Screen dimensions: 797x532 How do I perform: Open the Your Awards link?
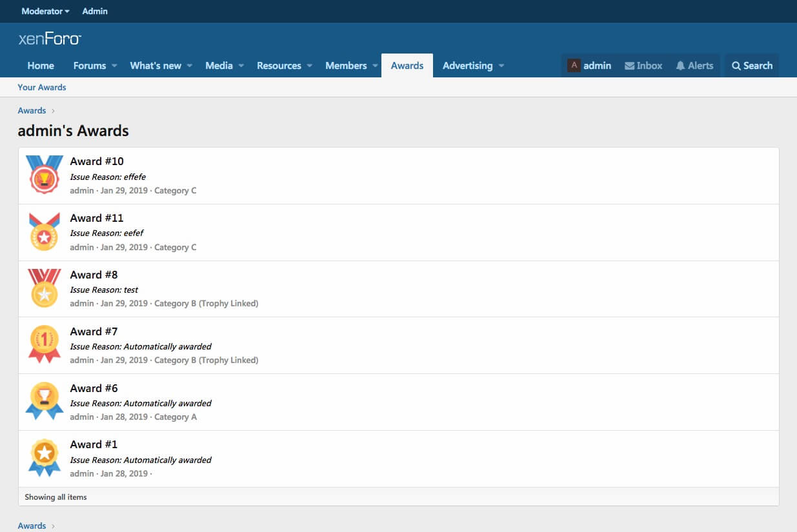(42, 87)
